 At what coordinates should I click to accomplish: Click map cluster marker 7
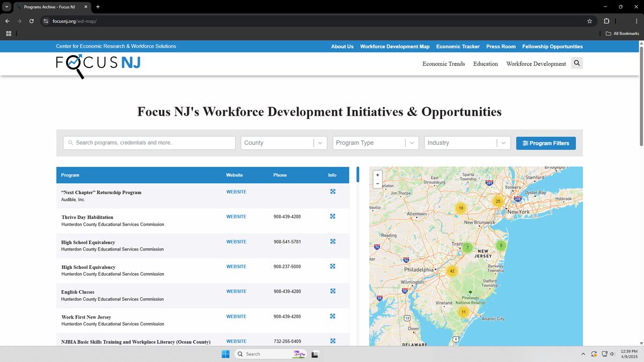pyautogui.click(x=467, y=248)
